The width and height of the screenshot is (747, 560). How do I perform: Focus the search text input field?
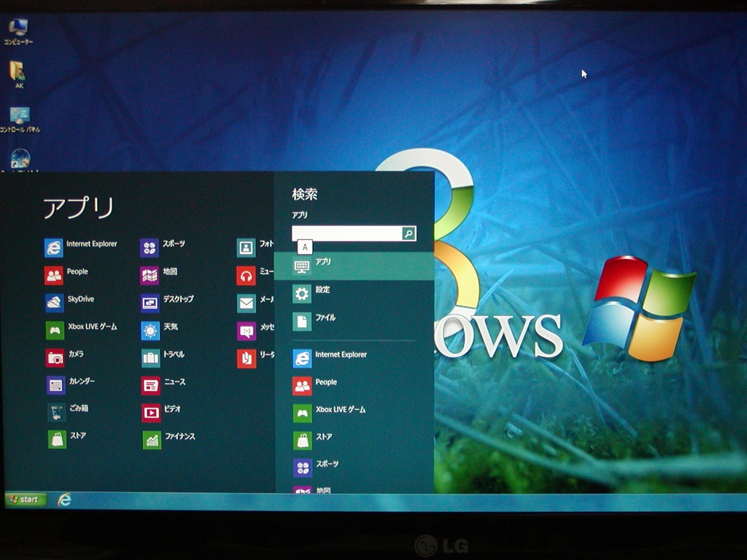(347, 233)
